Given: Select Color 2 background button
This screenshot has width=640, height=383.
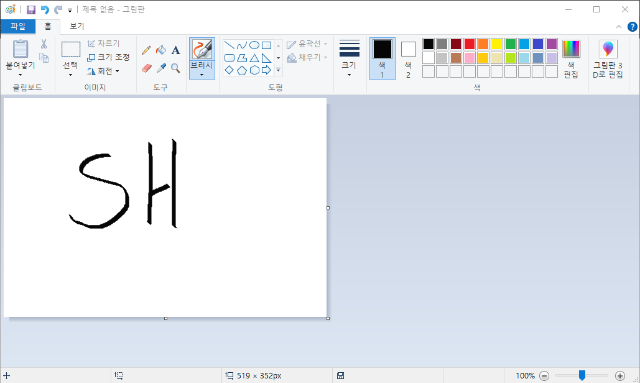Looking at the screenshot, I should point(408,58).
